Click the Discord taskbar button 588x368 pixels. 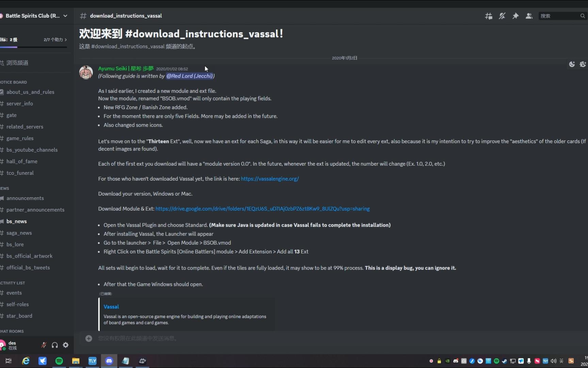coord(109,361)
